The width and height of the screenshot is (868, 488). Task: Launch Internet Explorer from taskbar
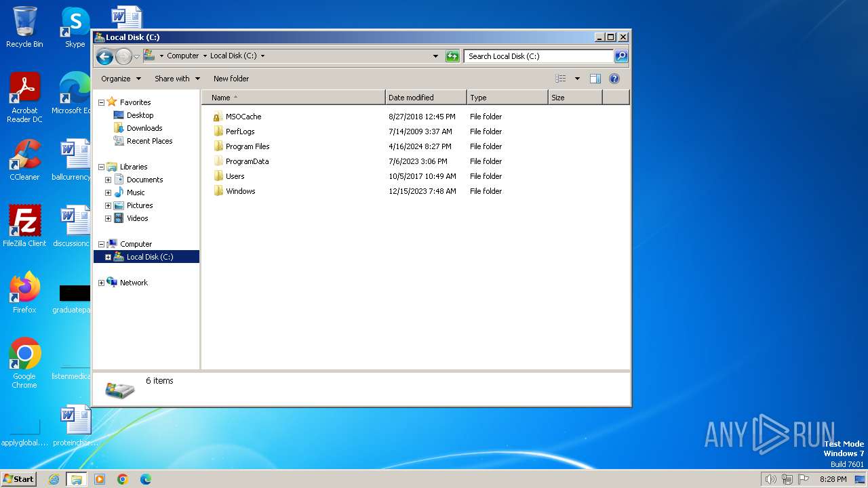[54, 479]
